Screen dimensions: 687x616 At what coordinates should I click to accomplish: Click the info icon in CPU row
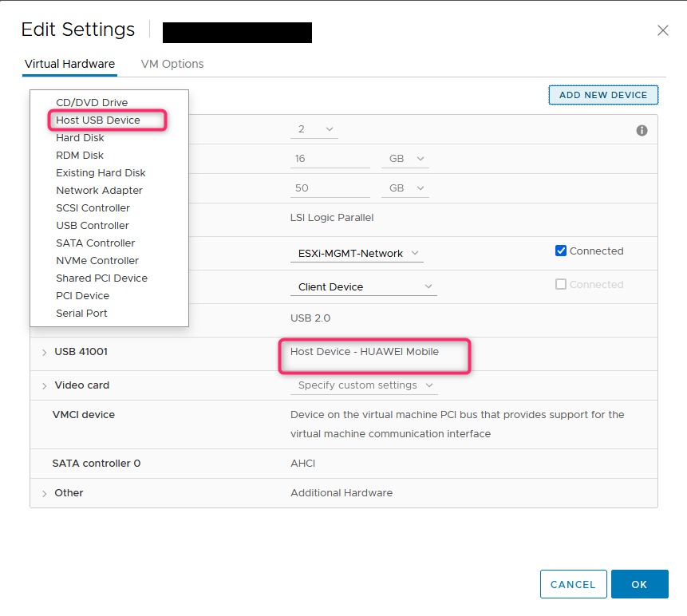click(x=642, y=130)
